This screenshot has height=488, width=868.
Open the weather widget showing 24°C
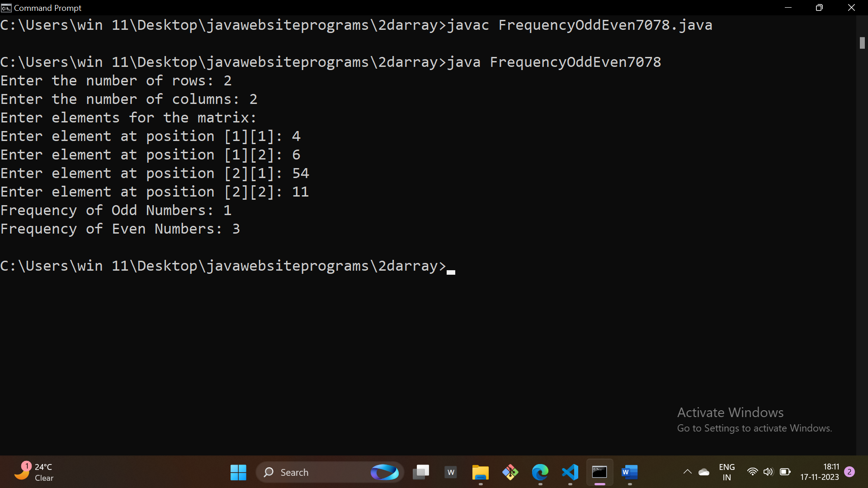click(35, 472)
